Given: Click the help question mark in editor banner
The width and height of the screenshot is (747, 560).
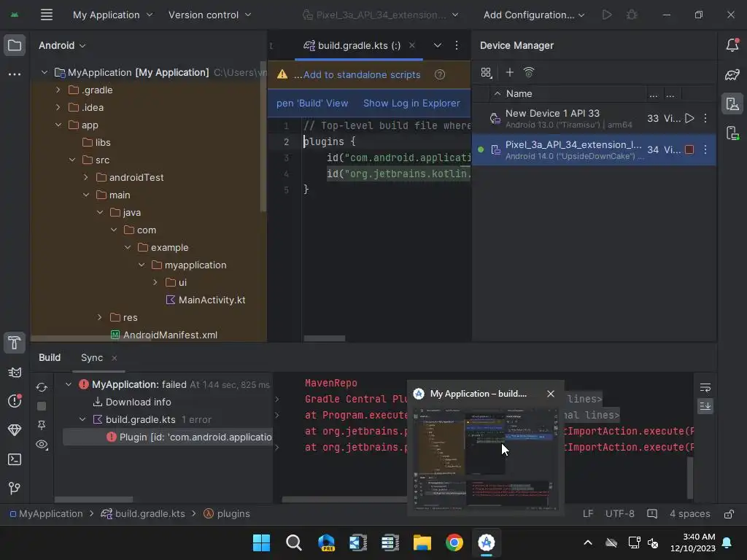Looking at the screenshot, I should [439, 75].
